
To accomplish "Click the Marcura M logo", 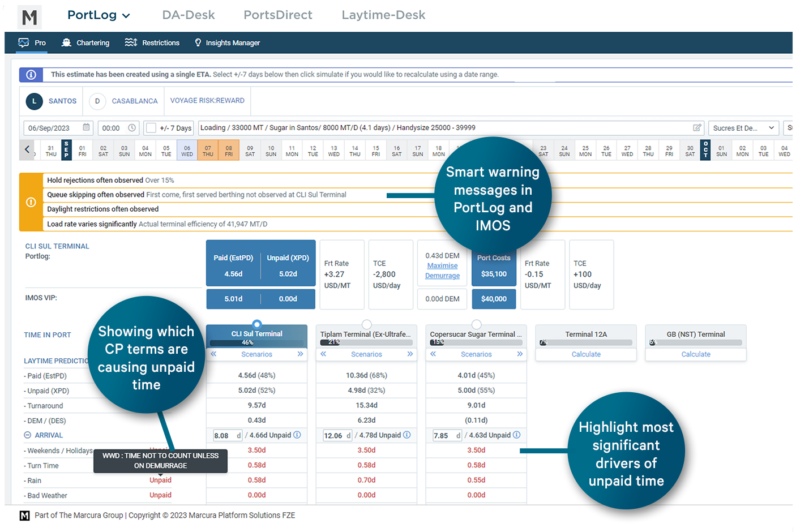I will click(29, 17).
